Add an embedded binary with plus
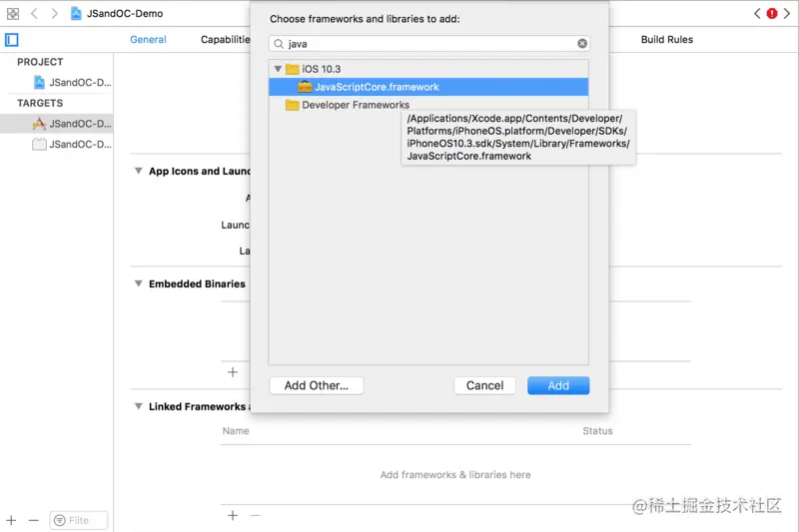 233,372
